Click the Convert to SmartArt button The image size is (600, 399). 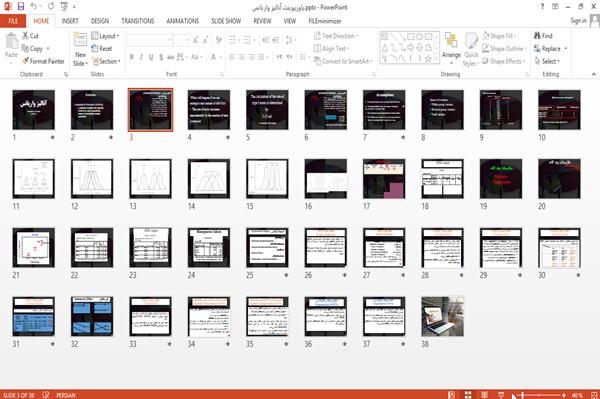tap(343, 61)
